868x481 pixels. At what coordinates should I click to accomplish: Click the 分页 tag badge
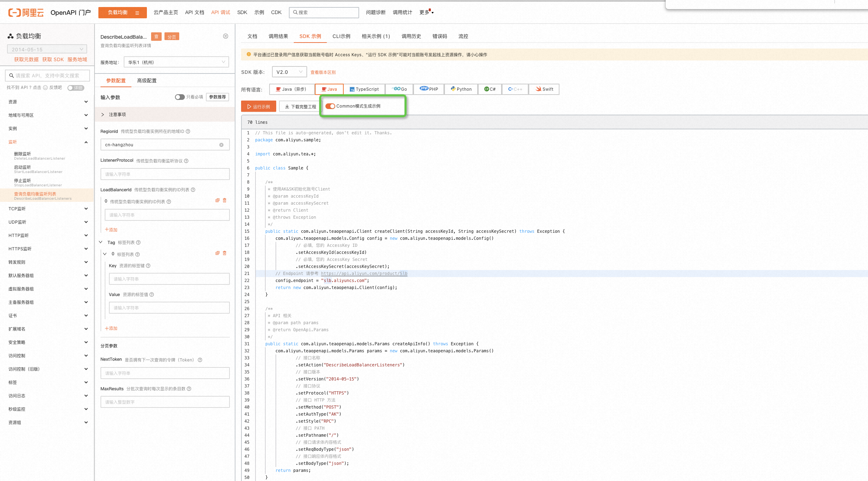pyautogui.click(x=171, y=37)
